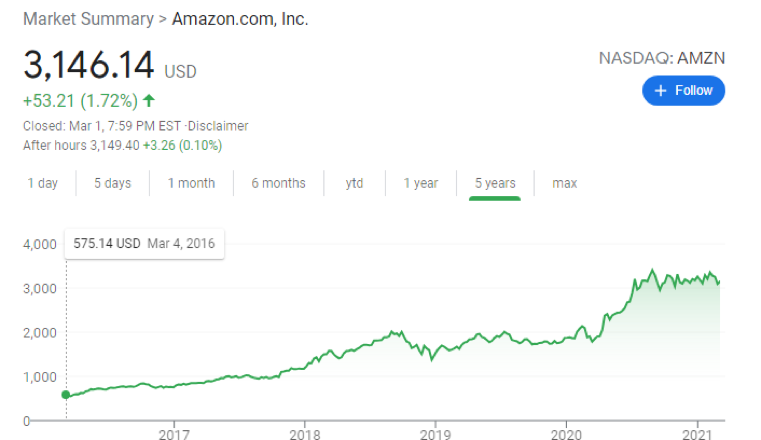Image resolution: width=761 pixels, height=440 pixels.
Task: Show year-to-date with the ytd tab
Action: coord(354,183)
